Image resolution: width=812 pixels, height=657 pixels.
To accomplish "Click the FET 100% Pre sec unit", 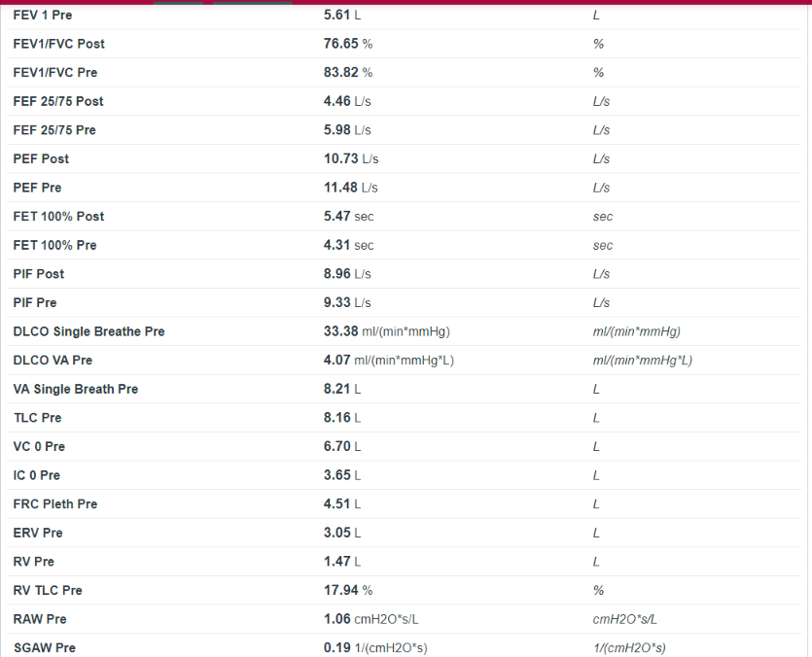I will [603, 245].
